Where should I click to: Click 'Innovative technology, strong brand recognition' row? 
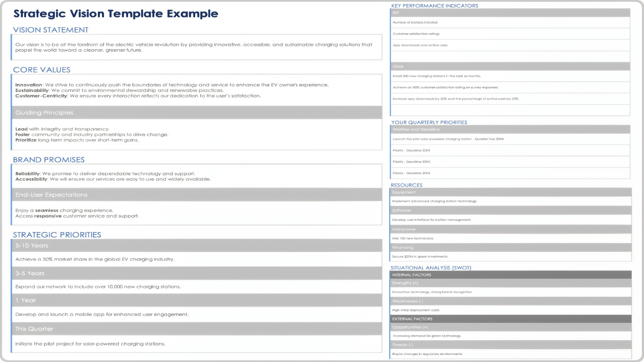coord(511,292)
